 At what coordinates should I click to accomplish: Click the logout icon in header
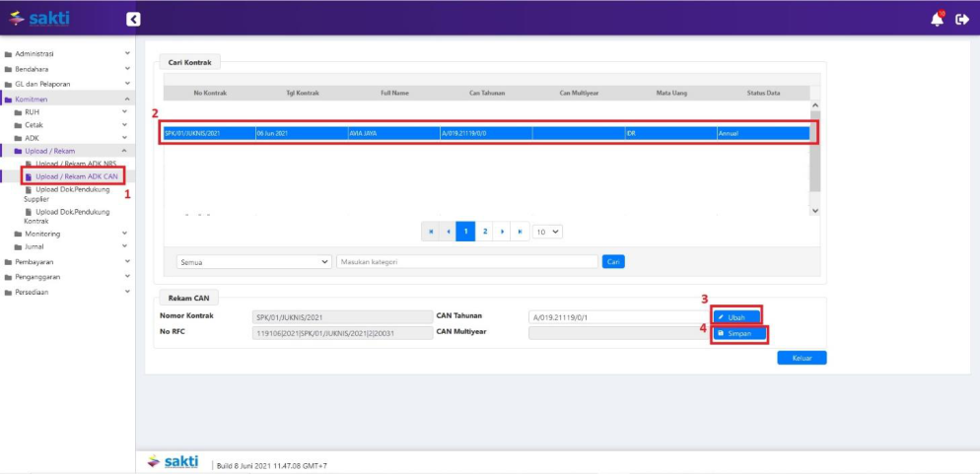click(x=962, y=19)
